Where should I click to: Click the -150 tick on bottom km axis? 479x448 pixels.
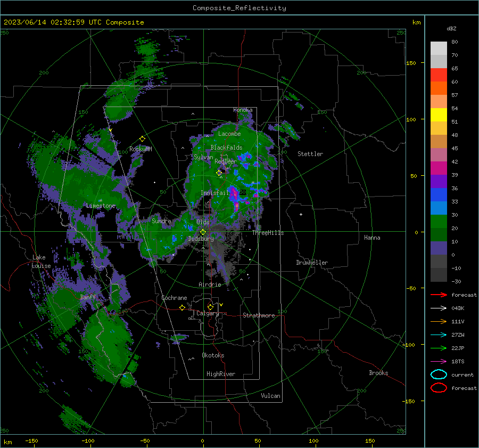point(31,441)
